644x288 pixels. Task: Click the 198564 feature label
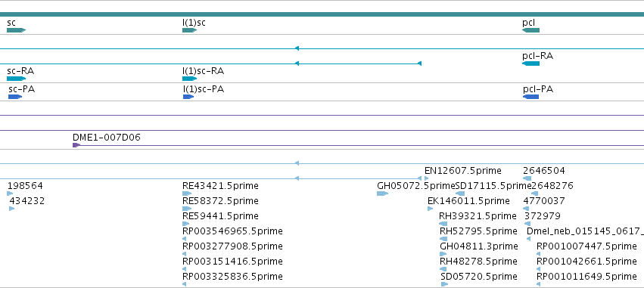click(25, 186)
